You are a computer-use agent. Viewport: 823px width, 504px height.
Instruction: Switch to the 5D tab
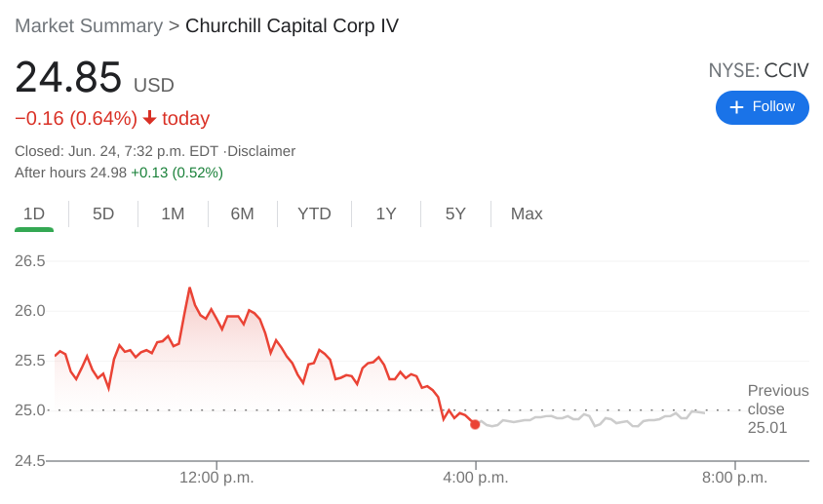[103, 213]
